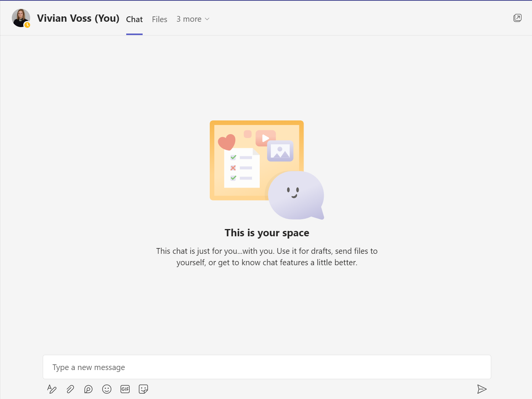Screen dimensions: 532x399
Task: Pop out the chat into a new window
Action: [517, 18]
